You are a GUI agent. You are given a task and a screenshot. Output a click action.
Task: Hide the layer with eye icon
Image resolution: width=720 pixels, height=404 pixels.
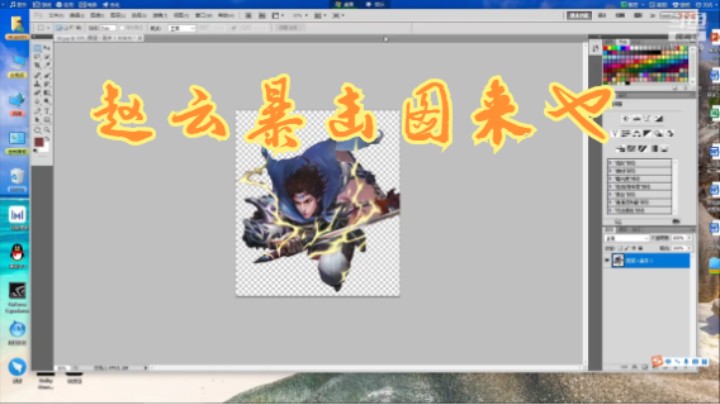[x=607, y=261]
